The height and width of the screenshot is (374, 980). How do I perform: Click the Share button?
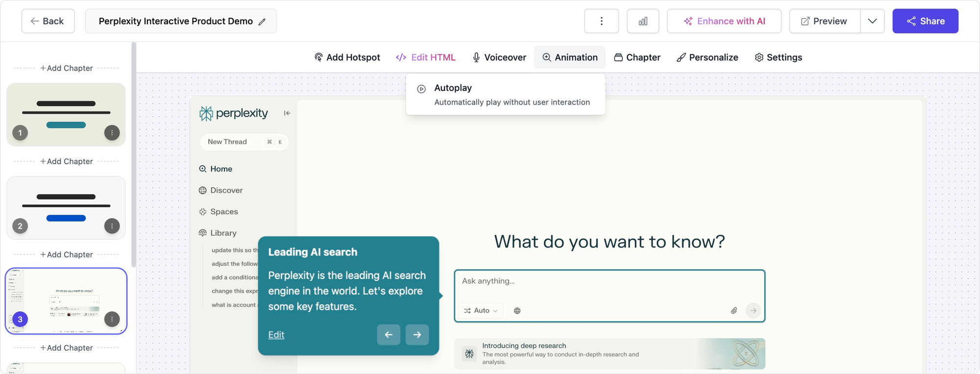click(925, 21)
